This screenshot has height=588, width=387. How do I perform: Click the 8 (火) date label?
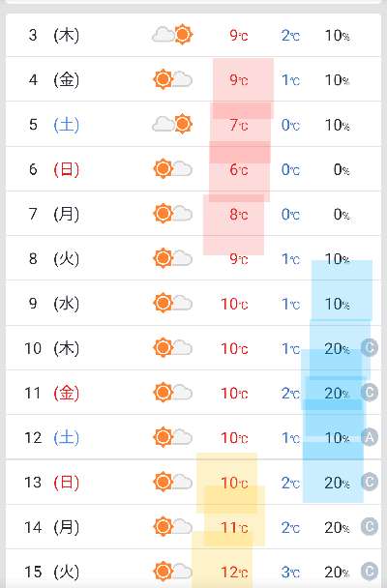(x=54, y=258)
